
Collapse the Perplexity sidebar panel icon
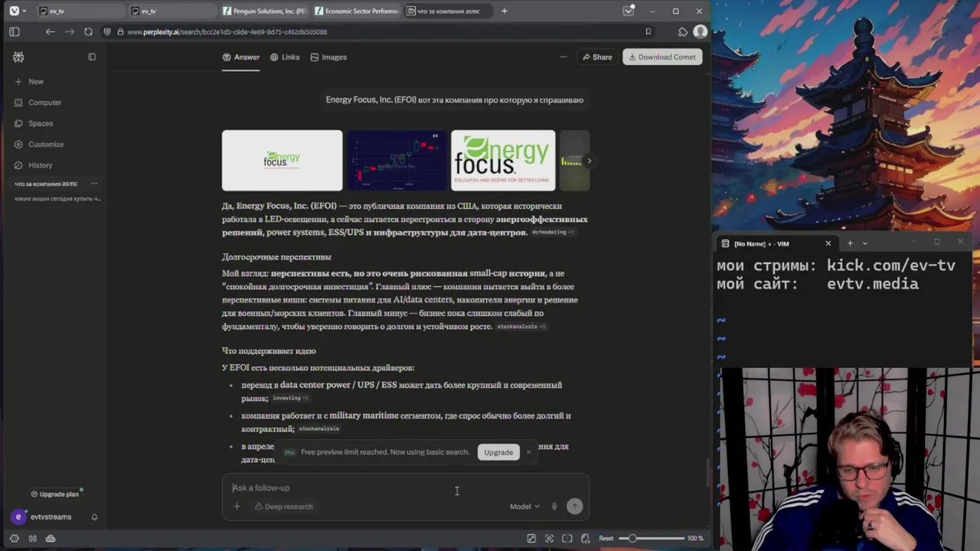coord(92,57)
